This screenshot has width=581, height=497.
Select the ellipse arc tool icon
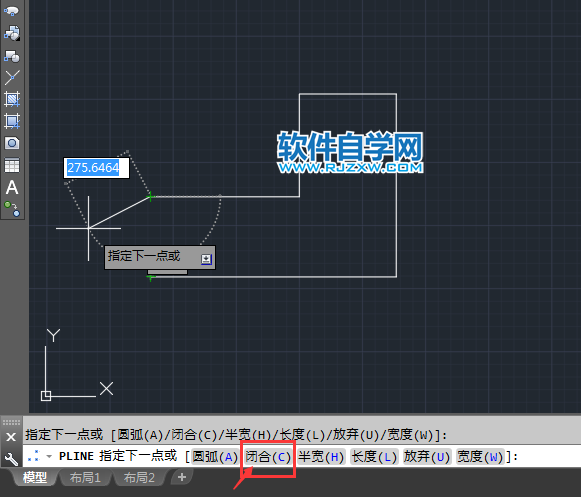coord(11,11)
